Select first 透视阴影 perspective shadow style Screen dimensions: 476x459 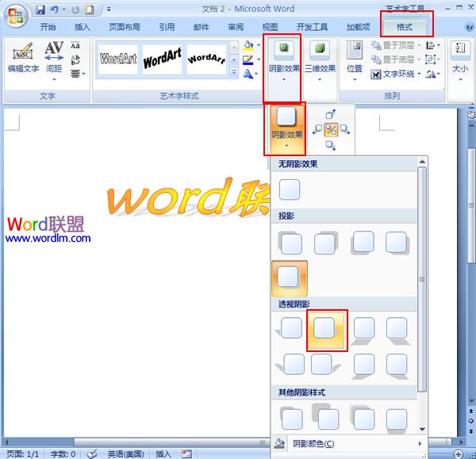tap(290, 328)
